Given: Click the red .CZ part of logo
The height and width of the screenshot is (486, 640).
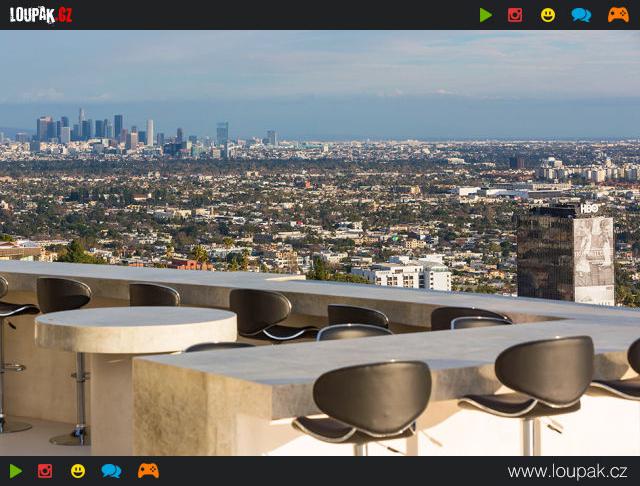Looking at the screenshot, I should click(64, 15).
